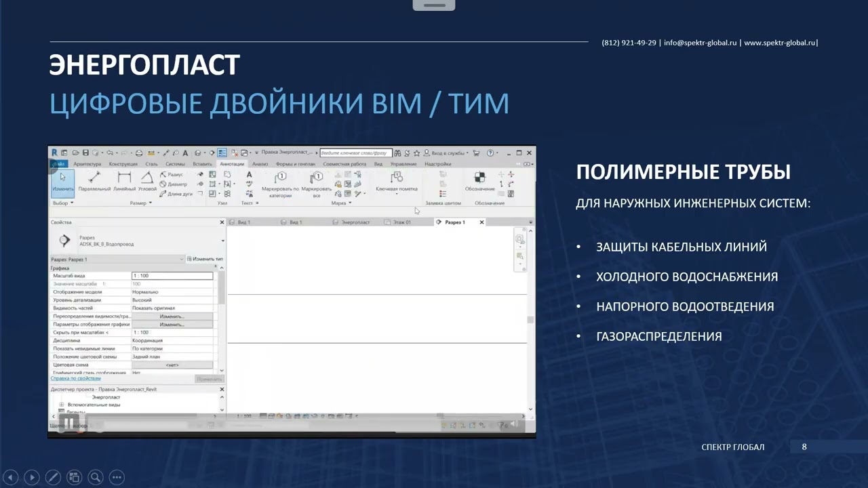Open the Разрез: Разрез 1 instance dropdown
This screenshot has height=488, width=868.
182,259
